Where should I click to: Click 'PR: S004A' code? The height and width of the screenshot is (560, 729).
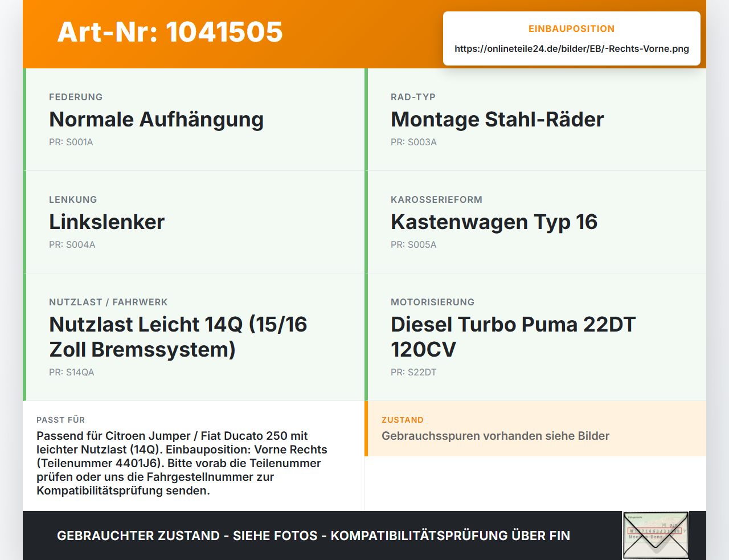72,245
